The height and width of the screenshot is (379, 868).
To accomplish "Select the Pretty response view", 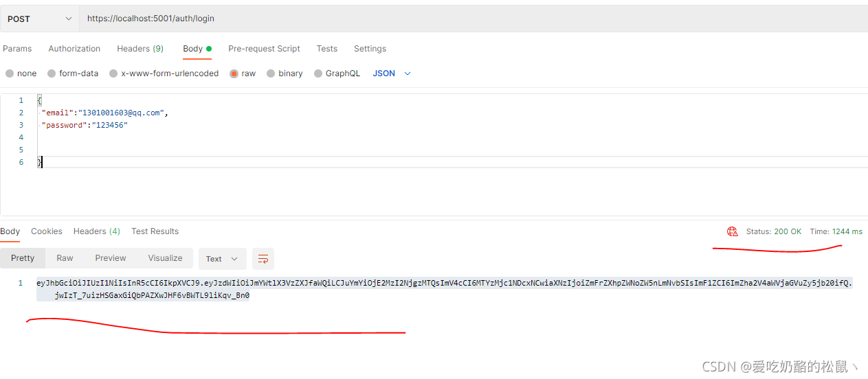I will click(x=23, y=258).
